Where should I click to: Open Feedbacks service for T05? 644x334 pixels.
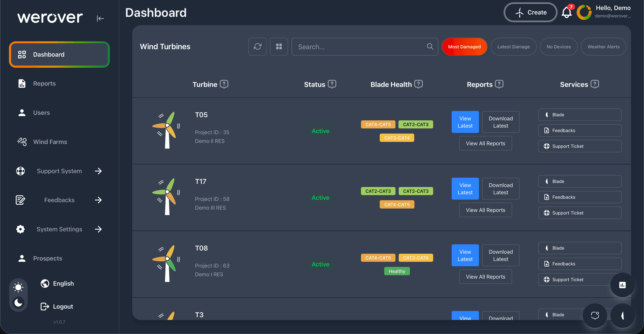point(580,131)
